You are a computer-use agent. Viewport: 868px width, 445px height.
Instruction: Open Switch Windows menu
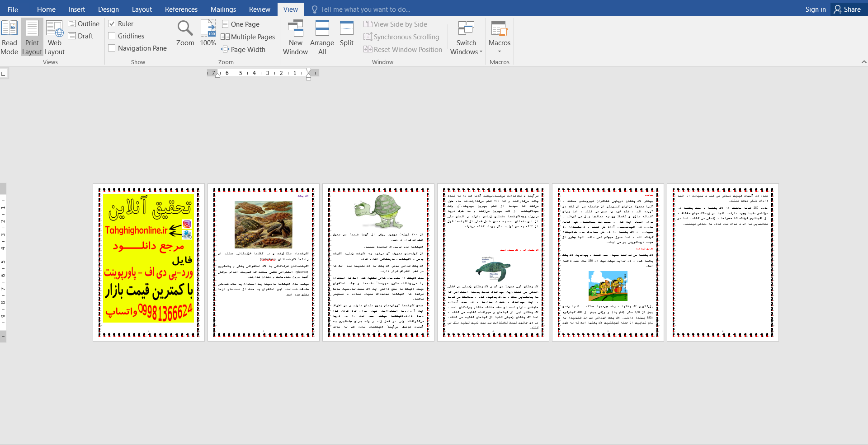click(466, 37)
